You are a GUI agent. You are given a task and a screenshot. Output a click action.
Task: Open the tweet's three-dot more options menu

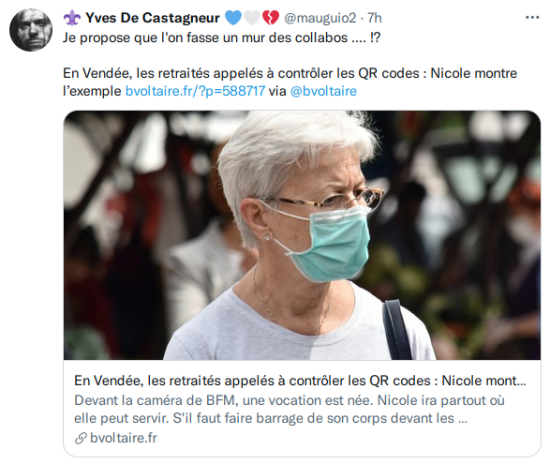[x=532, y=18]
